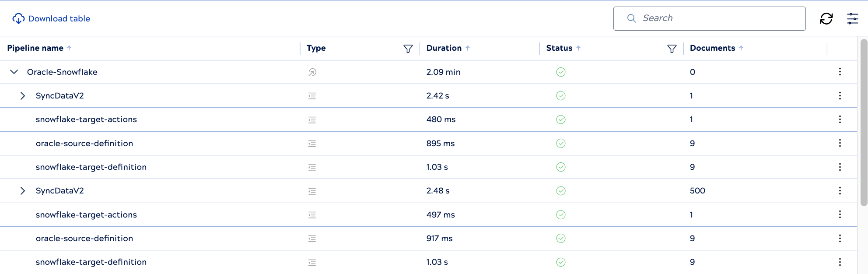Click into the Search input field
The height and width of the screenshot is (274, 868).
click(x=717, y=18)
